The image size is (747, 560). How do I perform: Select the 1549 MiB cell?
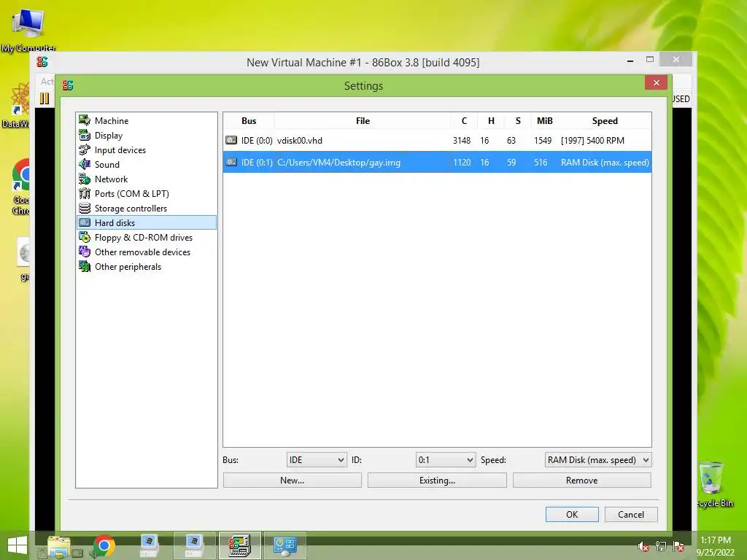543,141
